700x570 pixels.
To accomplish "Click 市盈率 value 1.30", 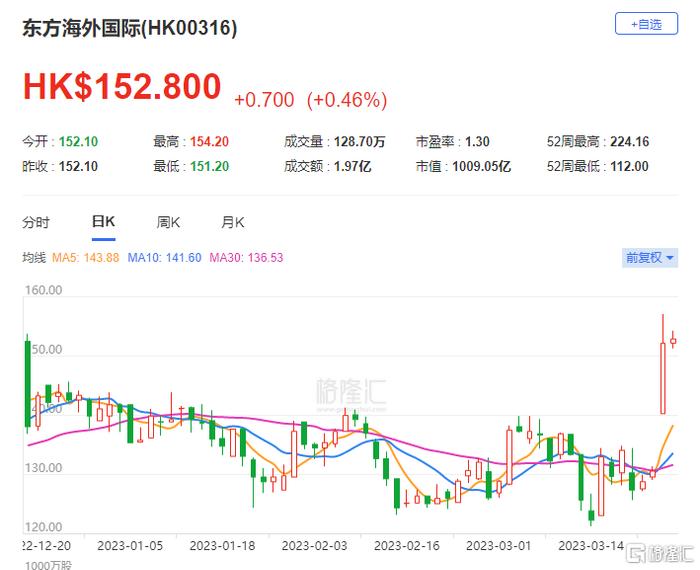I will point(477,141).
